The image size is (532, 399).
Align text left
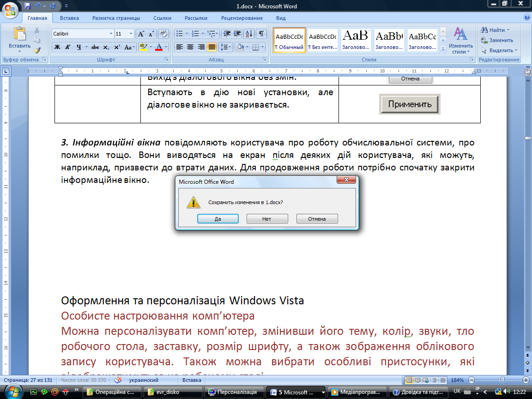180,47
